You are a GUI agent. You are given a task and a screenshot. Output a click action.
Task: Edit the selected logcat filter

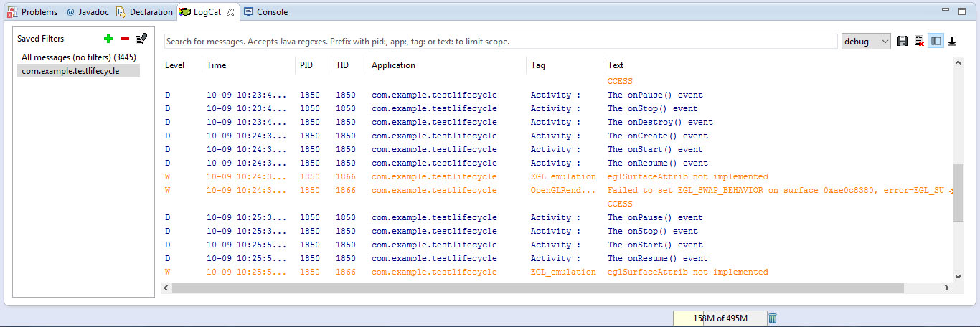click(141, 39)
